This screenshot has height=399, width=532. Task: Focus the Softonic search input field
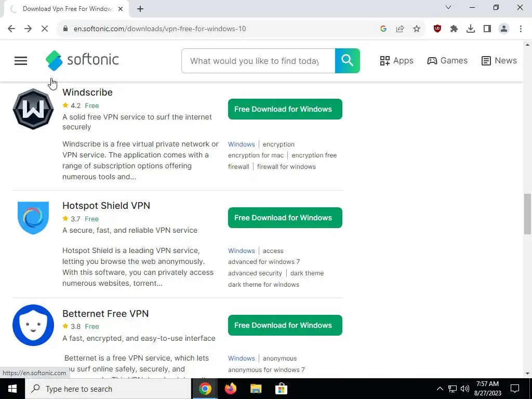258,61
